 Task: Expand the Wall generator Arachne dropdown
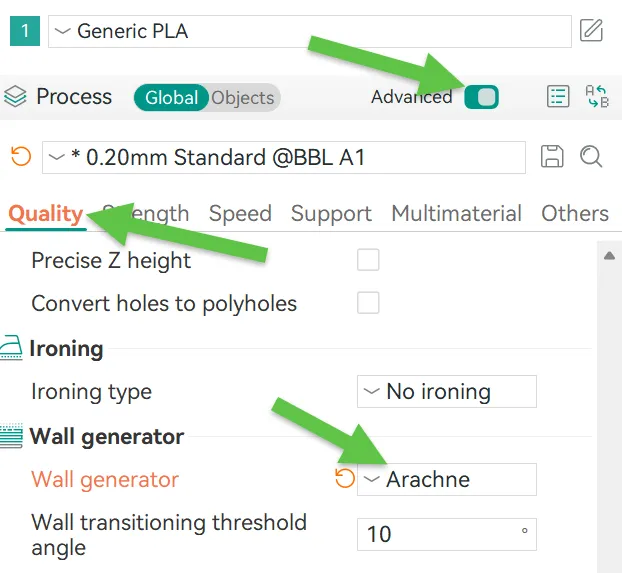[446, 479]
